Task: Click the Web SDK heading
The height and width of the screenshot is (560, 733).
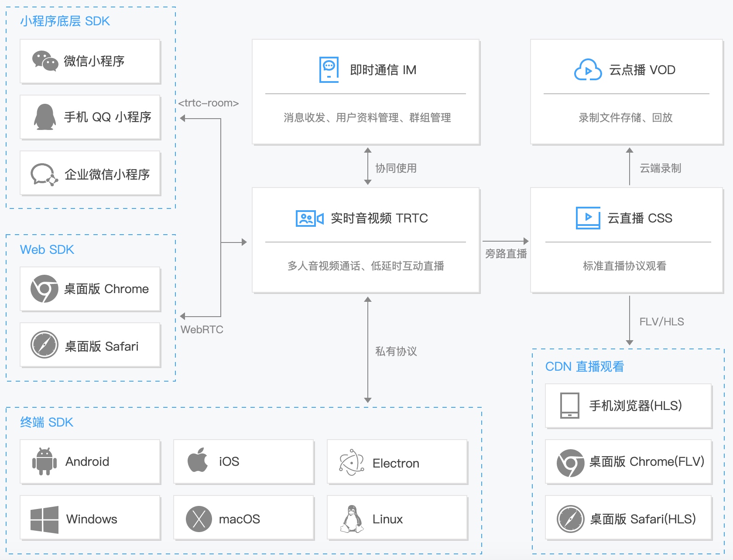Action: click(47, 249)
